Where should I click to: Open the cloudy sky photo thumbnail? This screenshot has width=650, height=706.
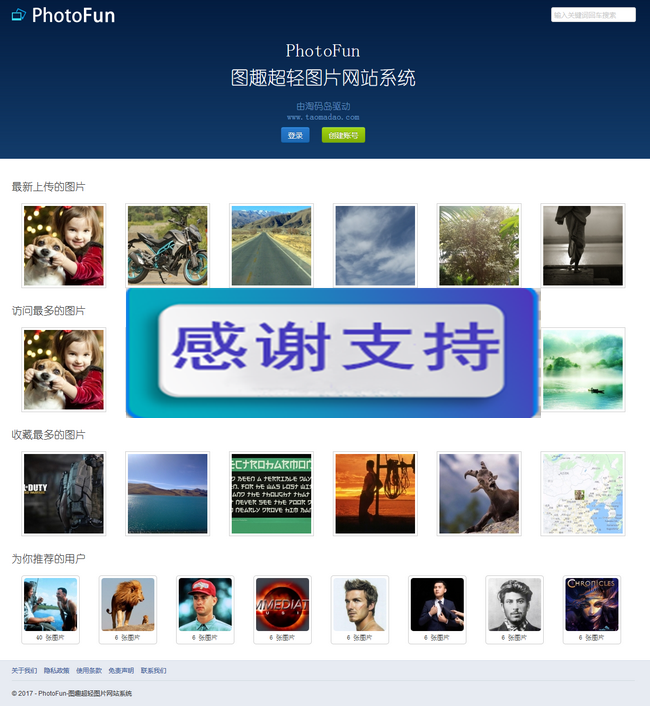[375, 245]
